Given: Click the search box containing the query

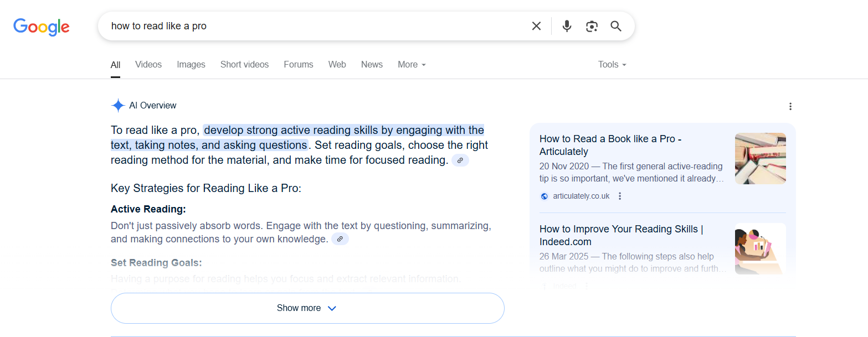Looking at the screenshot, I should (x=310, y=26).
